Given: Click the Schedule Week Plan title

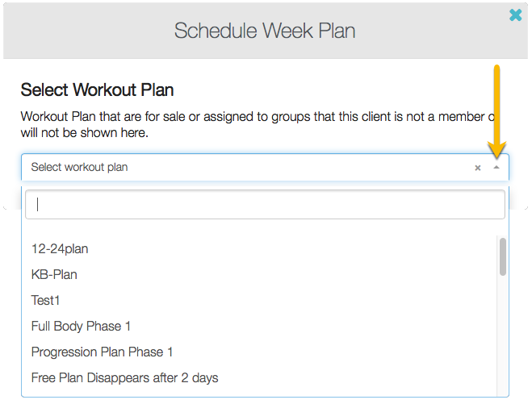Looking at the screenshot, I should (265, 31).
